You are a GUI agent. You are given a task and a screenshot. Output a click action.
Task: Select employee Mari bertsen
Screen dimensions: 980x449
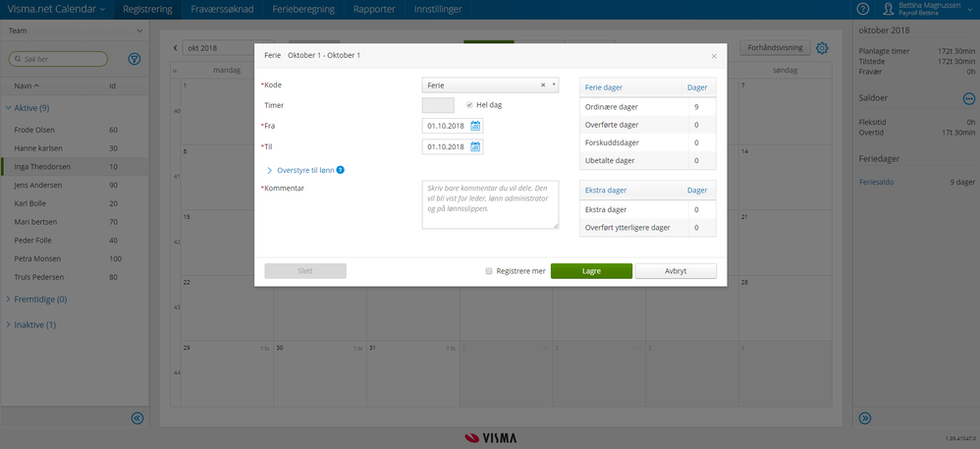[x=75, y=221]
